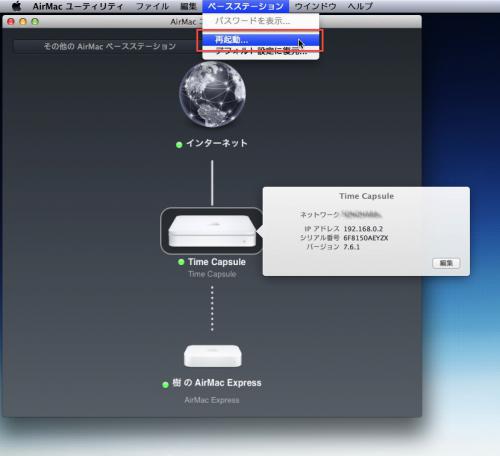Screen dimensions: 500x456
Task: Click その他の AirMac ベースステーション button
Action: click(110, 46)
